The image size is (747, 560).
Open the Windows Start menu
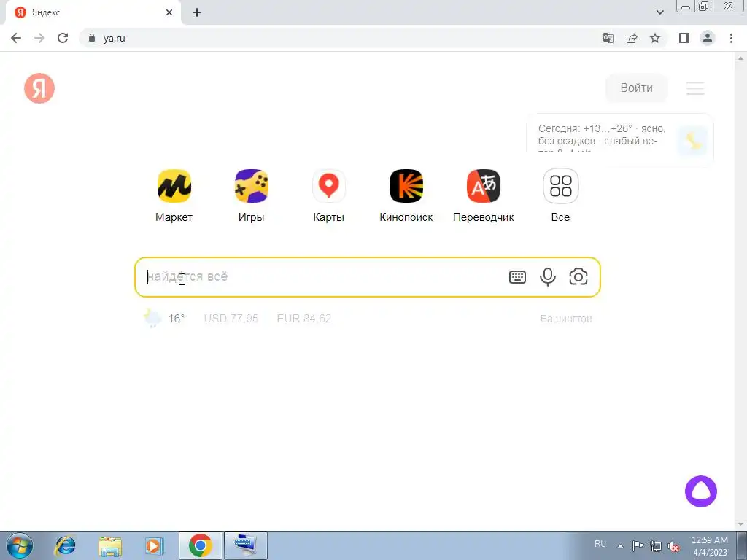[x=20, y=545]
